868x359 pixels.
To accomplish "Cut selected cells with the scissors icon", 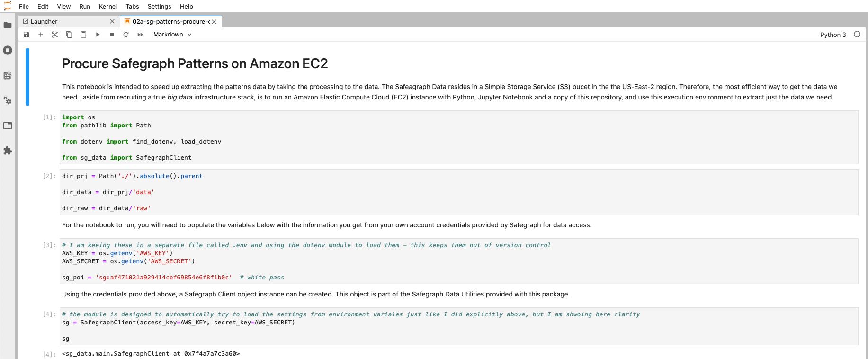I will [x=55, y=35].
